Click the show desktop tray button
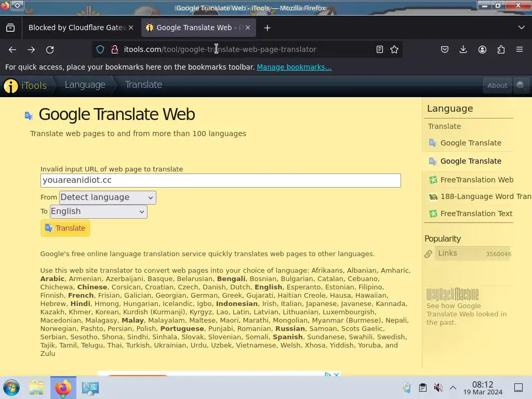The image size is (532, 399). pyautogui.click(x=518, y=388)
